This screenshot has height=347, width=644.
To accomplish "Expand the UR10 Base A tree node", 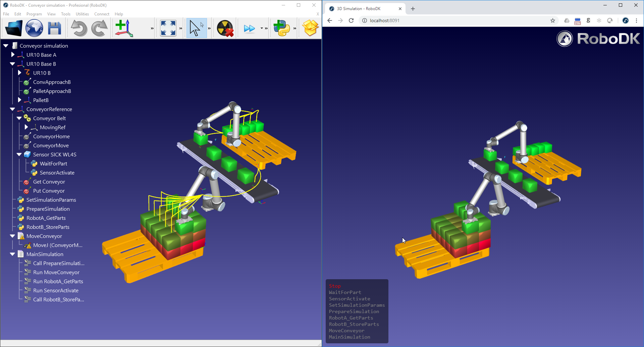I will click(x=13, y=55).
